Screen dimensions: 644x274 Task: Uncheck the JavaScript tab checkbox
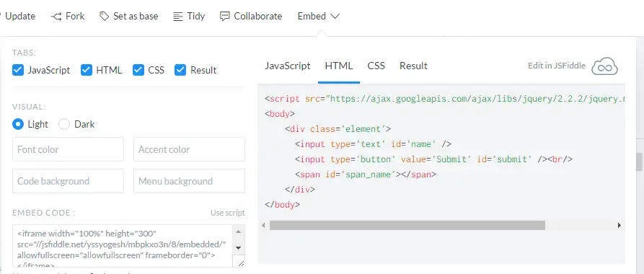point(18,70)
